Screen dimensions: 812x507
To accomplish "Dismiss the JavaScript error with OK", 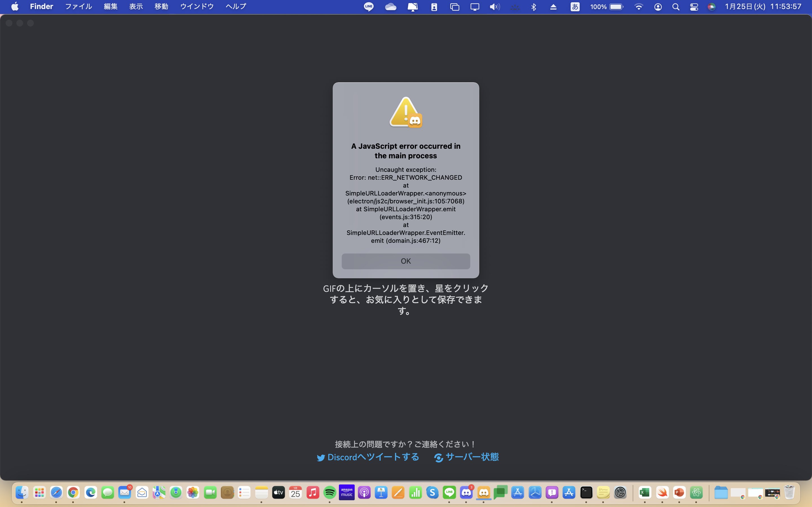I will 406,261.
